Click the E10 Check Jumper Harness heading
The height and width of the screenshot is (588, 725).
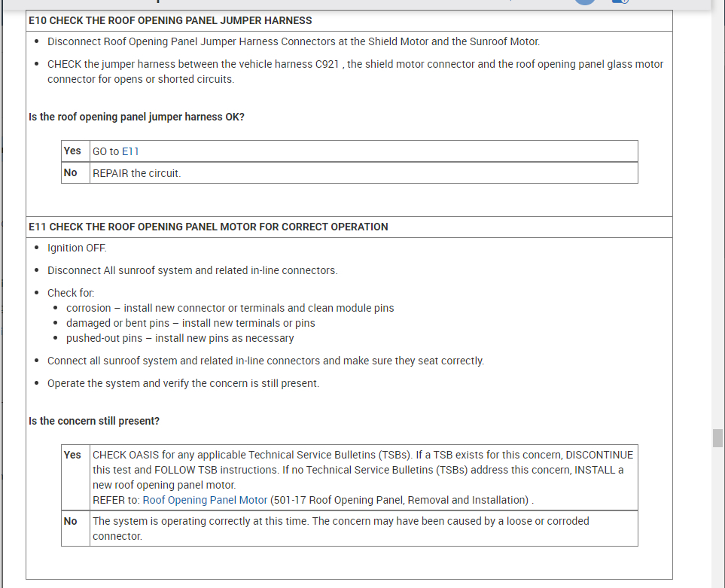170,20
